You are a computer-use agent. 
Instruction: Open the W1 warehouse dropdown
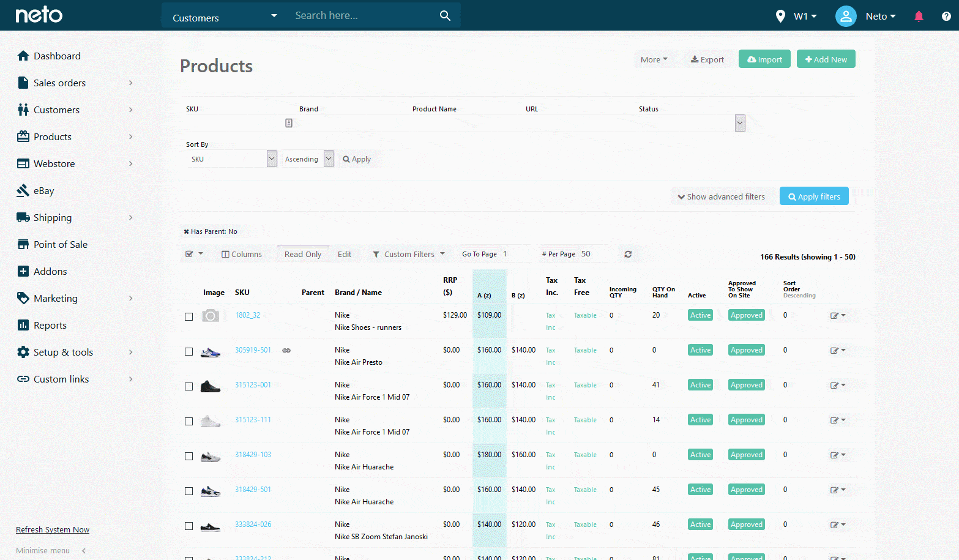(x=805, y=17)
